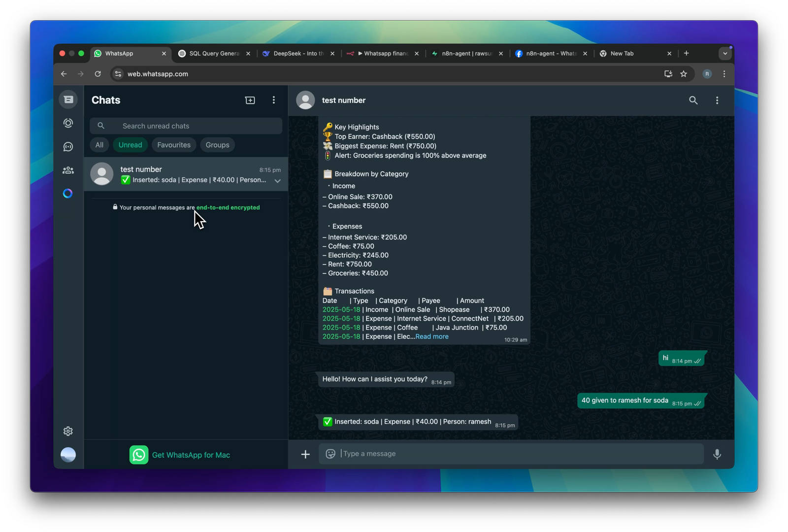Click the Chats panel heading
The image size is (788, 532).
coord(106,100)
